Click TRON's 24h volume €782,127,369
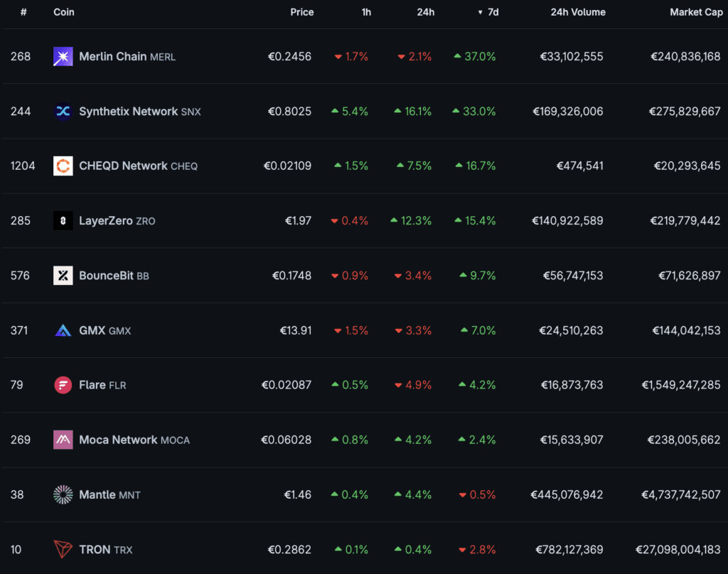Image resolution: width=728 pixels, height=574 pixels. (x=569, y=549)
